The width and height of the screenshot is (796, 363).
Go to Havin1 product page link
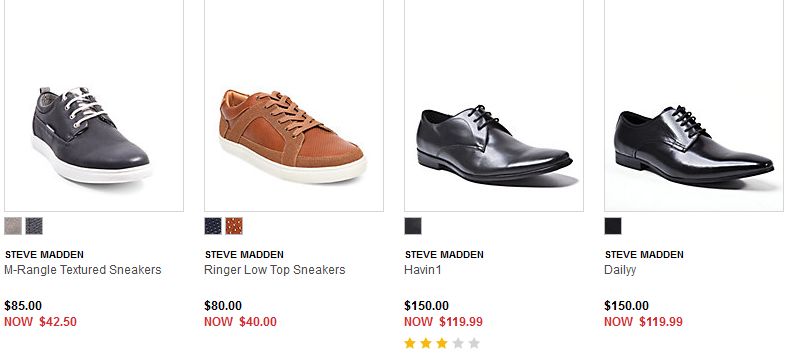click(x=423, y=270)
